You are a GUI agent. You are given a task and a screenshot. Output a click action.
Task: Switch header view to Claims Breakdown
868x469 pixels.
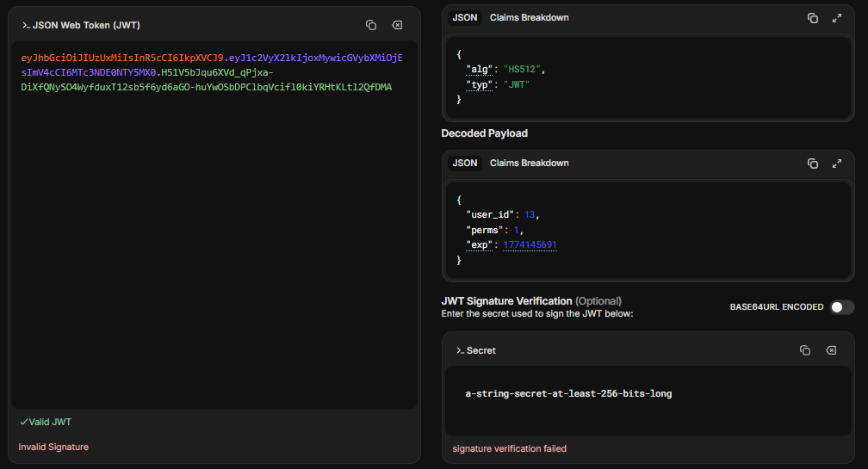[529, 18]
